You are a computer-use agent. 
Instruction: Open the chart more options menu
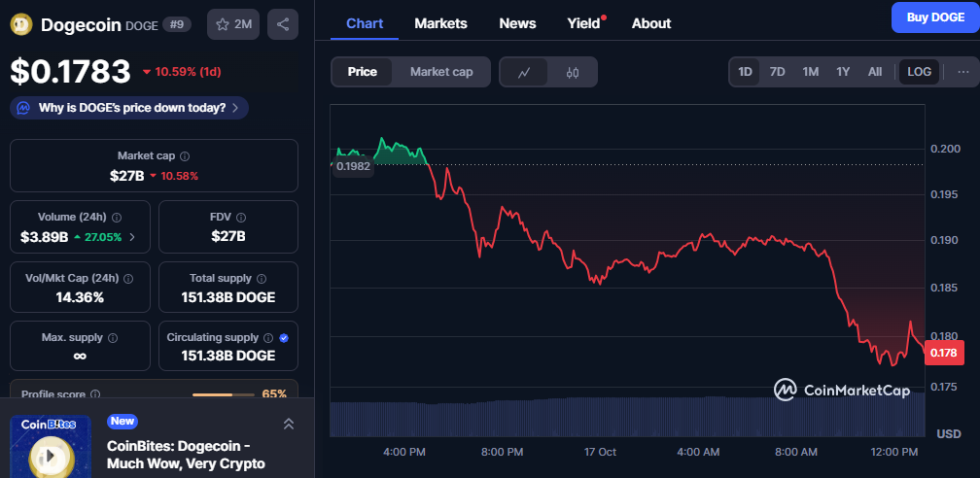click(962, 72)
